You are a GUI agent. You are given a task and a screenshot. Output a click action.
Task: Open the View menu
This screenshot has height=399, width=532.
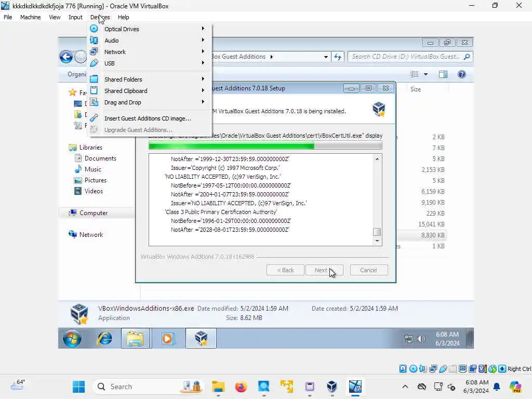coord(55,17)
